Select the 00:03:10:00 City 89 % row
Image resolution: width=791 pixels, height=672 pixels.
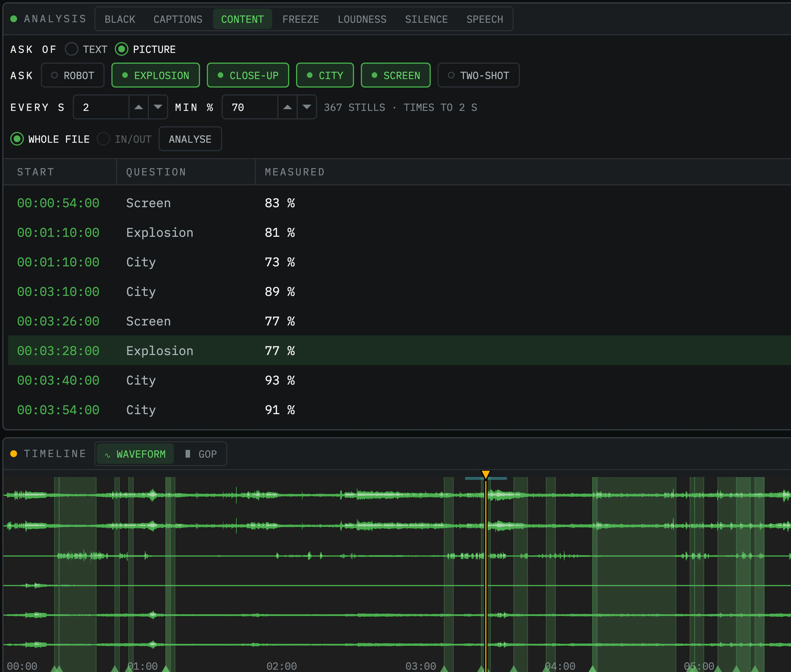coord(400,292)
